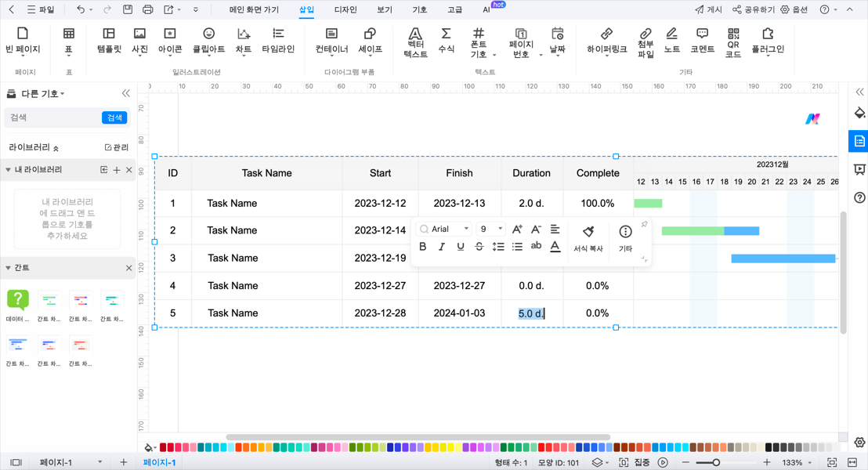Insert a blank page (빈 페이지)
The width and height of the screenshot is (868, 470).
(x=23, y=41)
